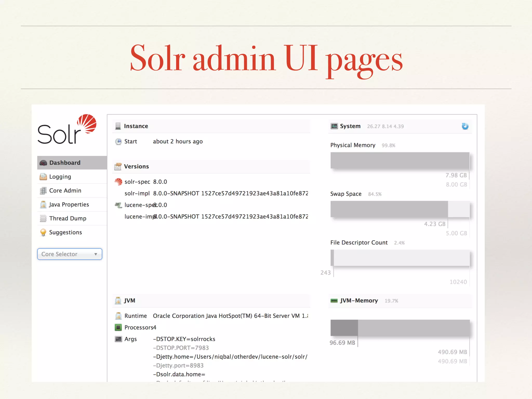The width and height of the screenshot is (532, 399).
Task: Click the 7.98 GB memory value
Action: click(456, 175)
